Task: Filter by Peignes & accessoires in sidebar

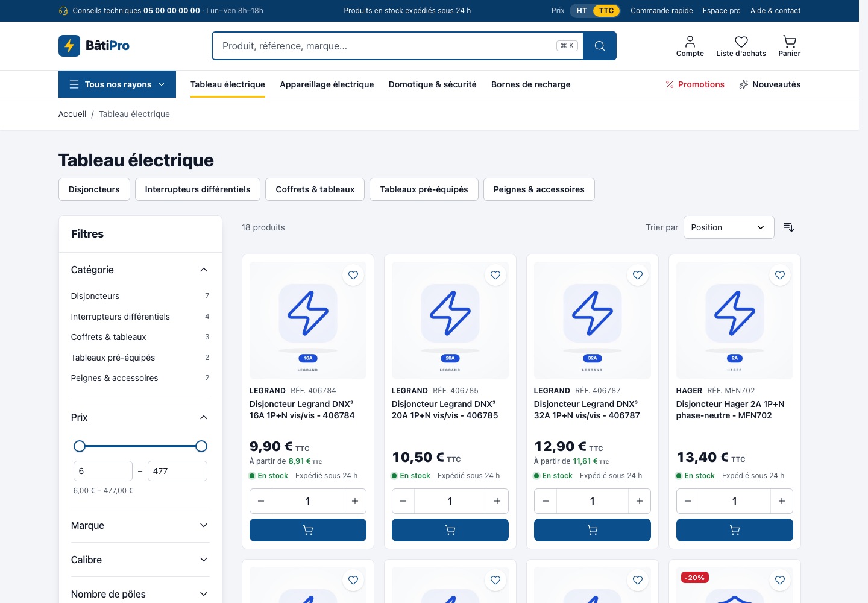Action: tap(140, 378)
